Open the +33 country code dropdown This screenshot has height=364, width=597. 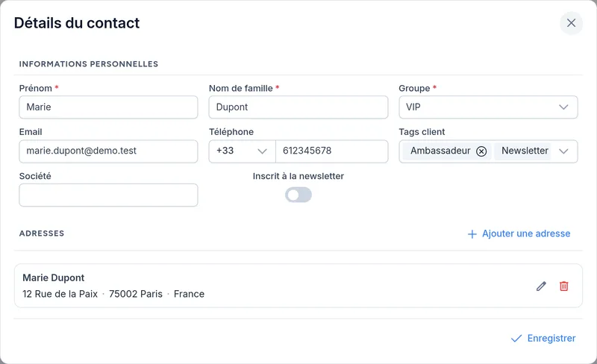pyautogui.click(x=242, y=151)
